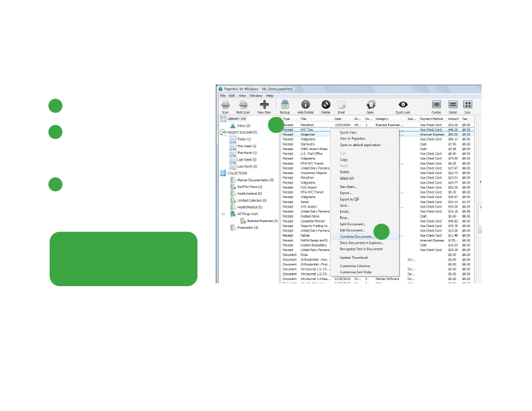Choose Customize Sort Order in context menu
532x411 pixels.
(365, 272)
